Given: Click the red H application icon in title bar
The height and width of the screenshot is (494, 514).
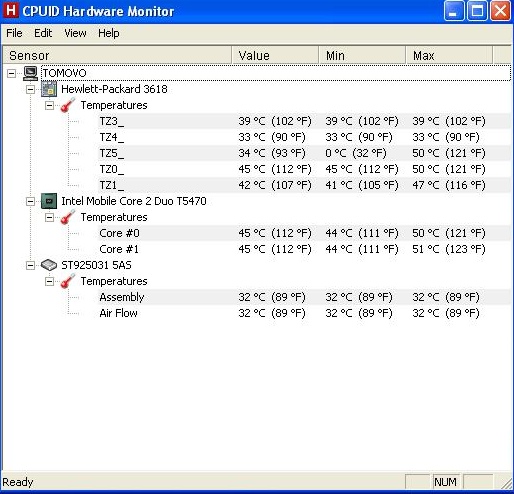Looking at the screenshot, I should (11, 10).
